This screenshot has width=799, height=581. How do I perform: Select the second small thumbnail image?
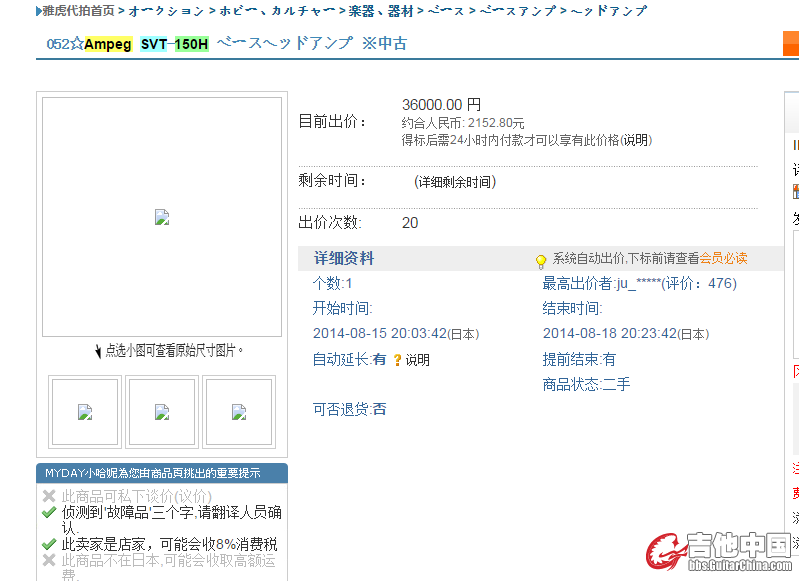pos(162,412)
